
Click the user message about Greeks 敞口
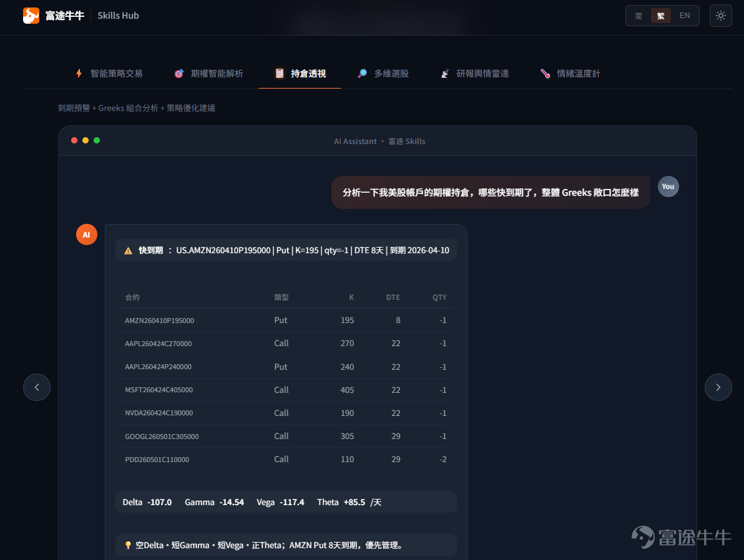491,193
